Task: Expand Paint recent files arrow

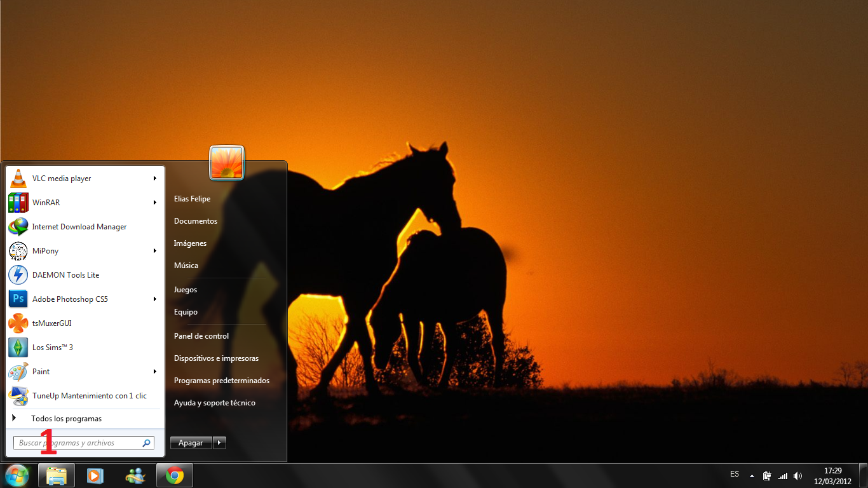Action: tap(155, 372)
